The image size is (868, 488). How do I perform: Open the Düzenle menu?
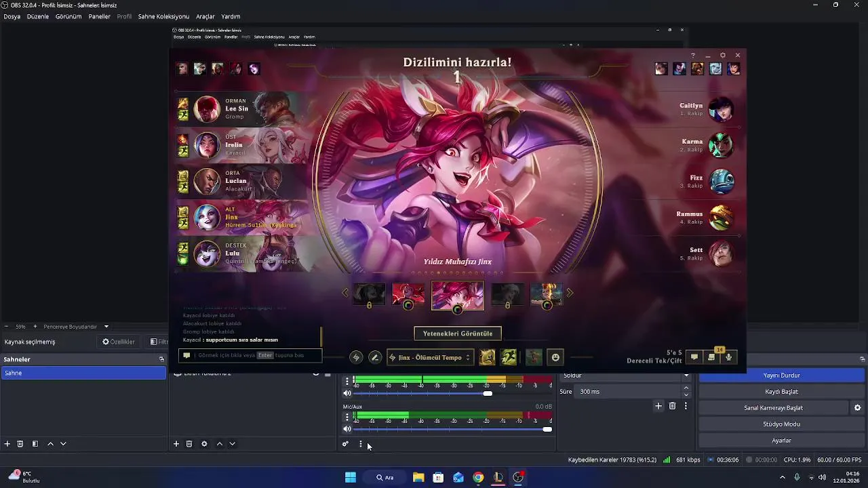tap(38, 16)
